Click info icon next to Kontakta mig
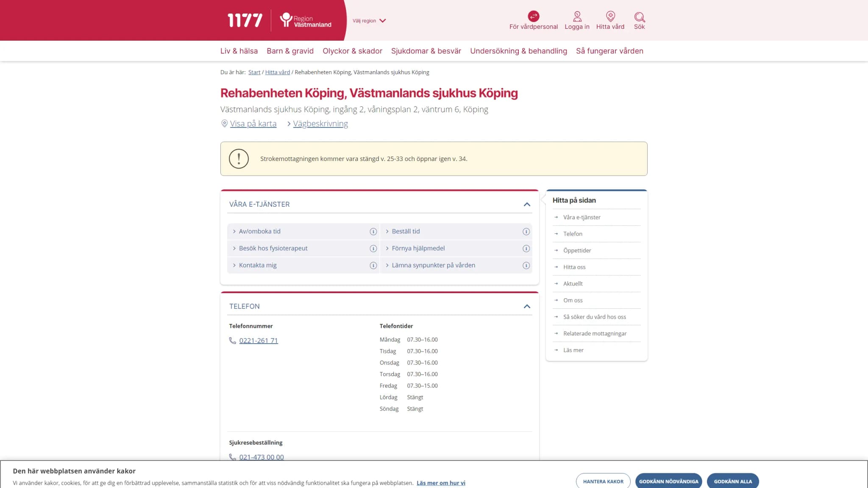Image resolution: width=868 pixels, height=488 pixels. point(373,266)
